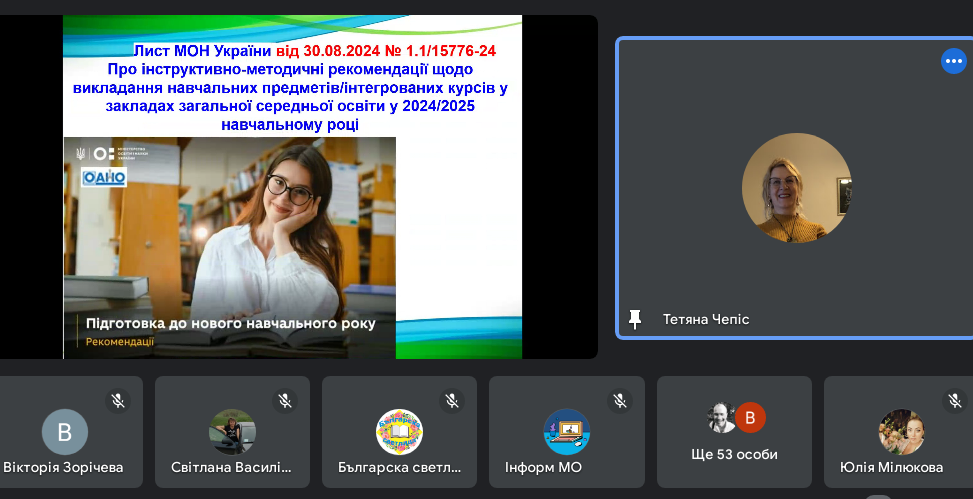Click the ОАНО logo on the slide
This screenshot has height=499, width=973.
104,176
